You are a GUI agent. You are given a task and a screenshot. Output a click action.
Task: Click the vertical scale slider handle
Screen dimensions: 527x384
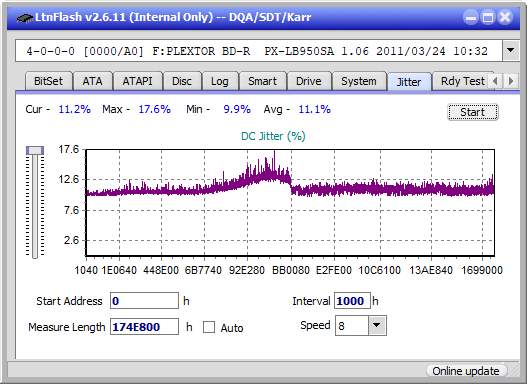click(35, 150)
